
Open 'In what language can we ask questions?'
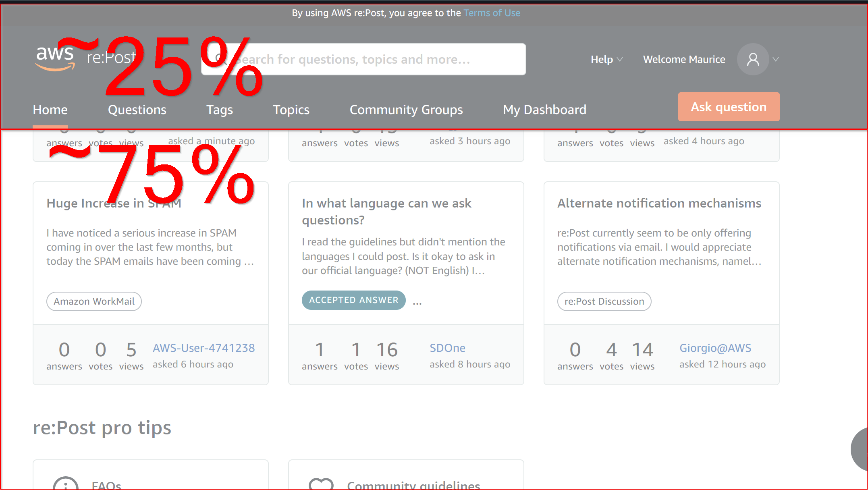coord(386,212)
